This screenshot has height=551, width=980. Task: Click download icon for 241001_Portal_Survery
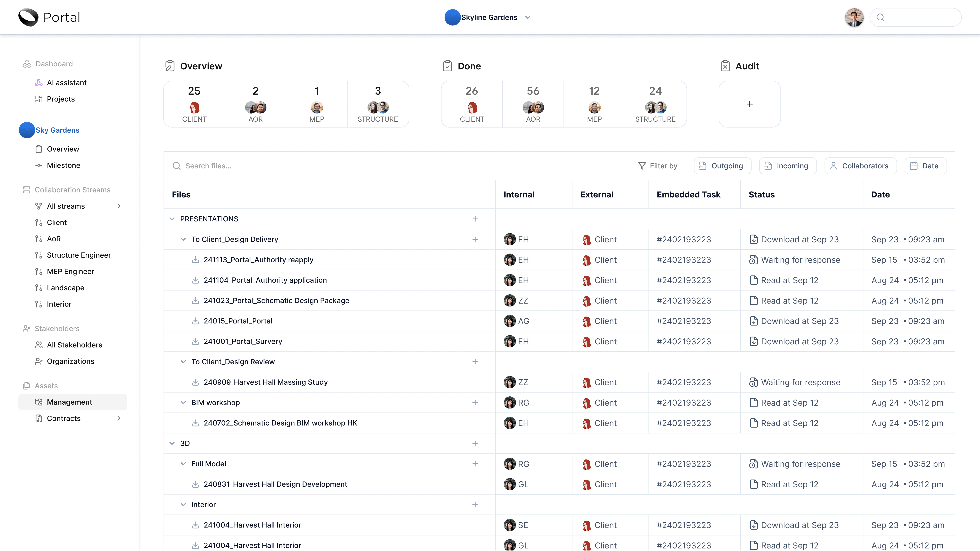tap(195, 341)
